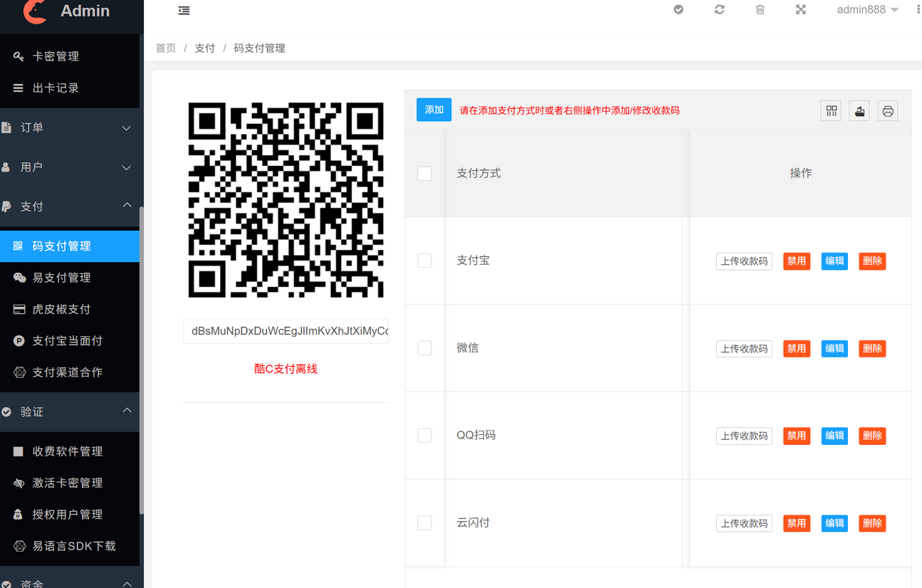This screenshot has height=588, width=922.
Task: Expand the 订单 menu in the sidebar
Action: (69, 127)
